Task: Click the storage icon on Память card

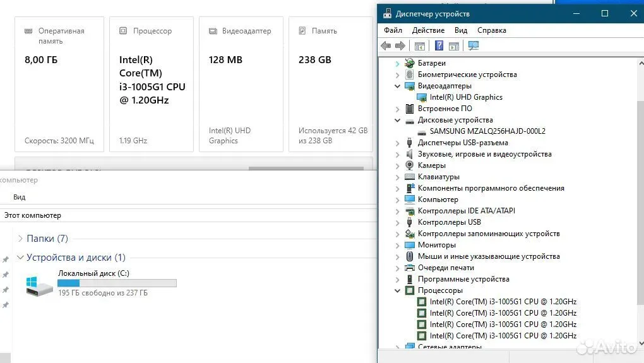Action: point(302,31)
